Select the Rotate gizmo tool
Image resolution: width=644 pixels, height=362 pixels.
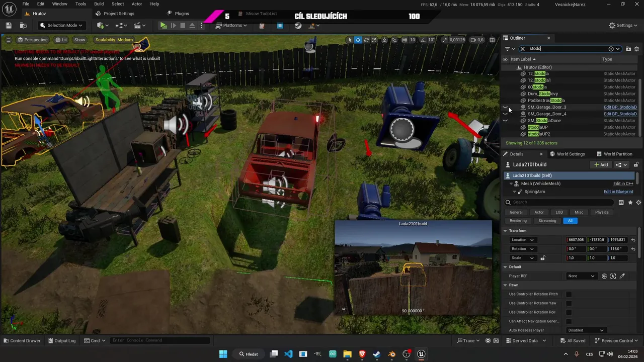point(366,40)
